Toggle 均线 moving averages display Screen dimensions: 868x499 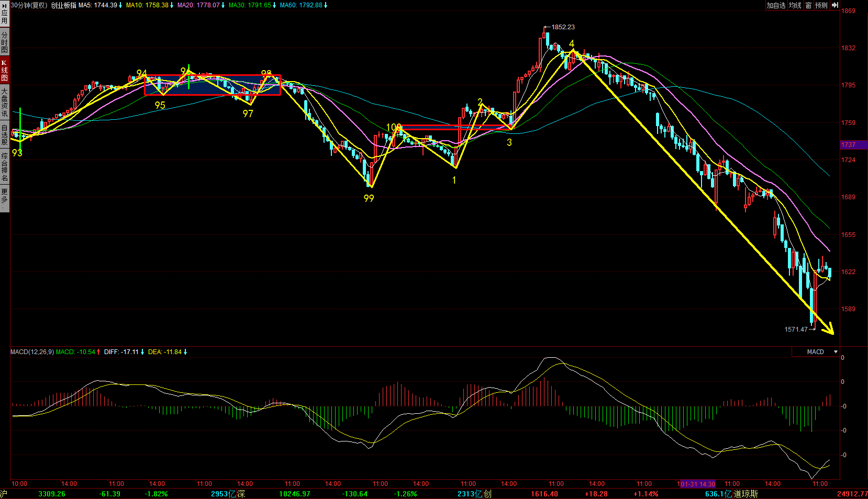click(x=795, y=5)
